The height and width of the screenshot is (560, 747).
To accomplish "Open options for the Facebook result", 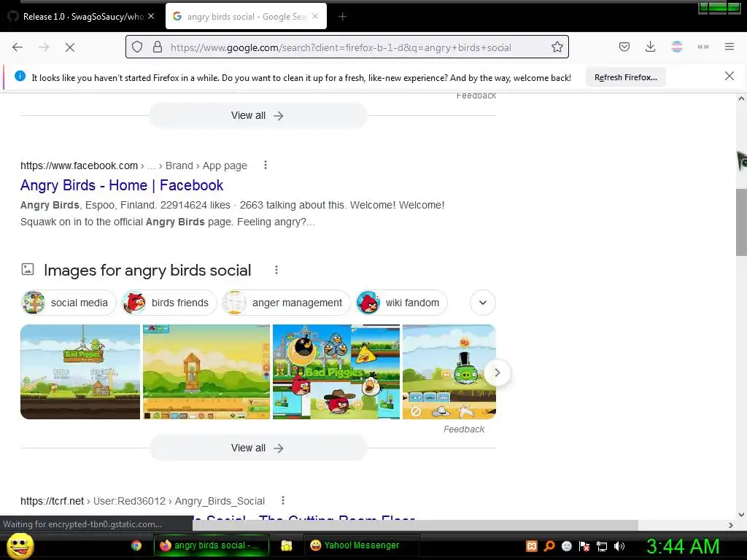I will click(266, 166).
